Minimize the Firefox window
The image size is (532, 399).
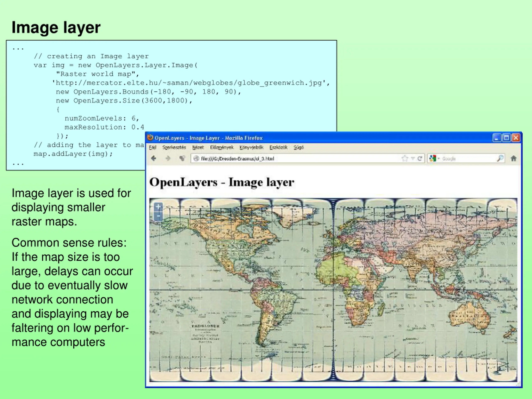(x=497, y=138)
